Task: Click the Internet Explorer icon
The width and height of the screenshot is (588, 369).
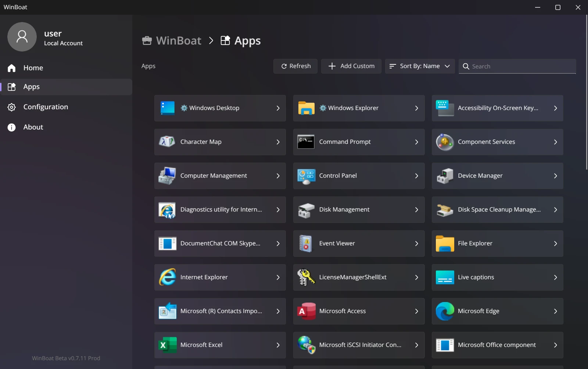Action: click(x=167, y=277)
